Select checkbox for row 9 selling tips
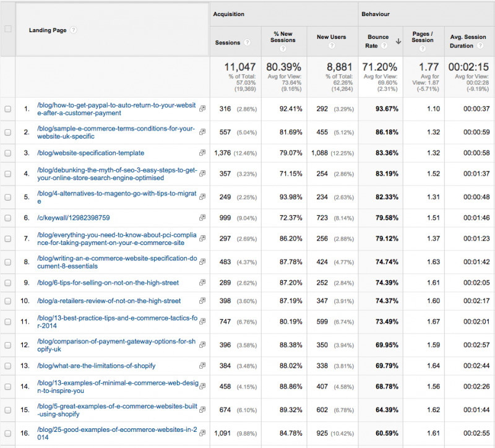The width and height of the screenshot is (495, 448). pyautogui.click(x=8, y=283)
